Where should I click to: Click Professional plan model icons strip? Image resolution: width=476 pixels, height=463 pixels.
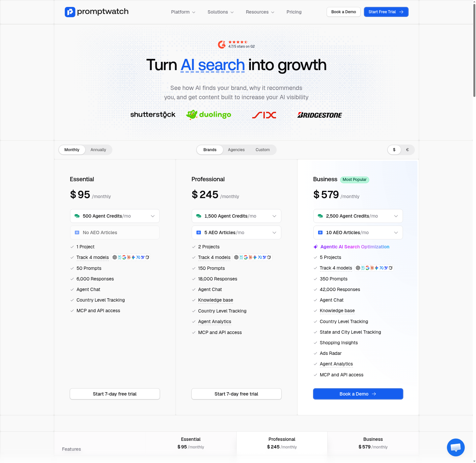pos(253,257)
